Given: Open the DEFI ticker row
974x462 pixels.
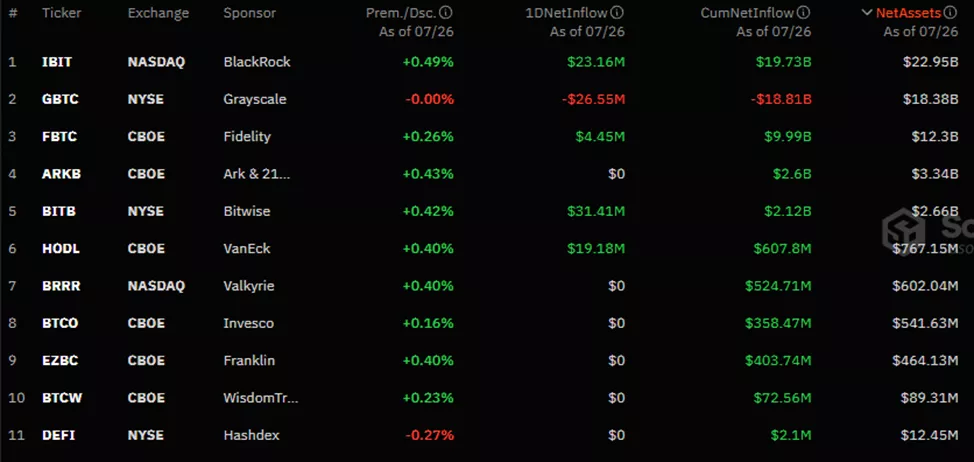Looking at the screenshot, I should pyautogui.click(x=58, y=435).
